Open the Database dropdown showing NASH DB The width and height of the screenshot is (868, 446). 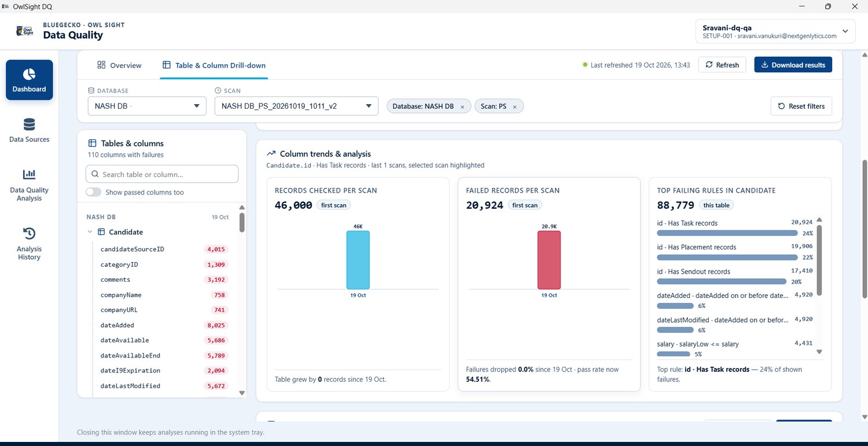coord(147,106)
